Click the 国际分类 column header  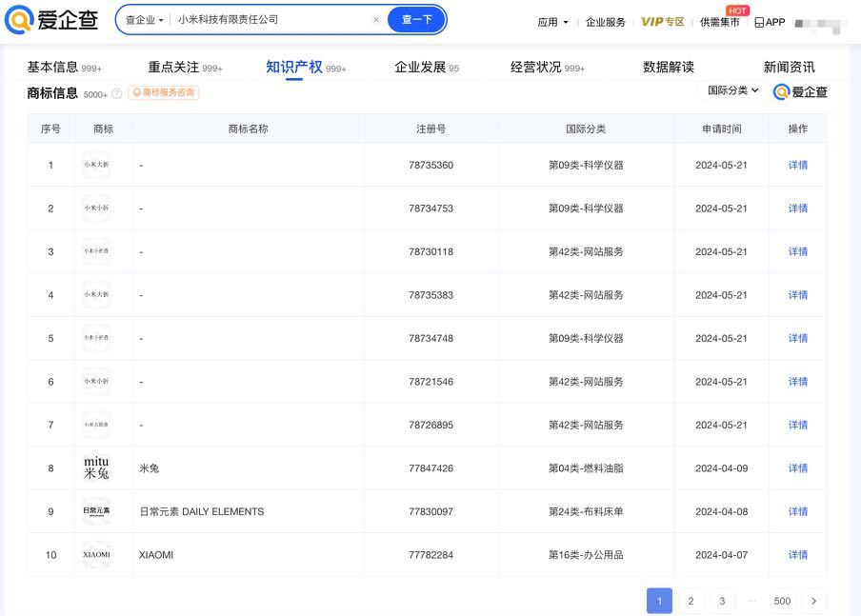point(586,129)
